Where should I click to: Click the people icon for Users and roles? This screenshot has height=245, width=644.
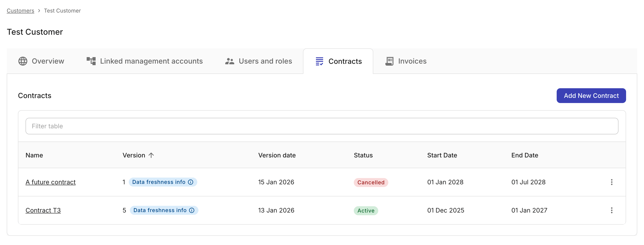click(x=230, y=61)
